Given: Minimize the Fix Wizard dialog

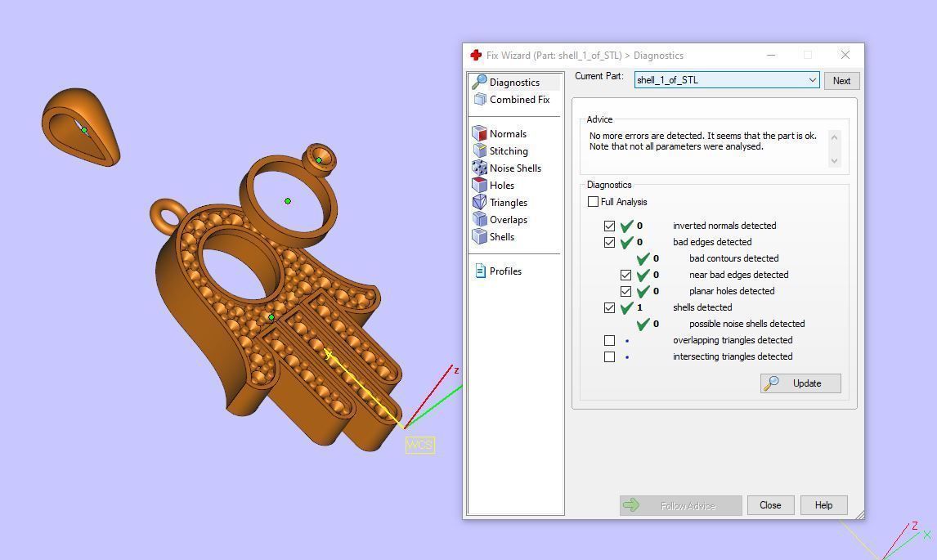Looking at the screenshot, I should point(771,55).
